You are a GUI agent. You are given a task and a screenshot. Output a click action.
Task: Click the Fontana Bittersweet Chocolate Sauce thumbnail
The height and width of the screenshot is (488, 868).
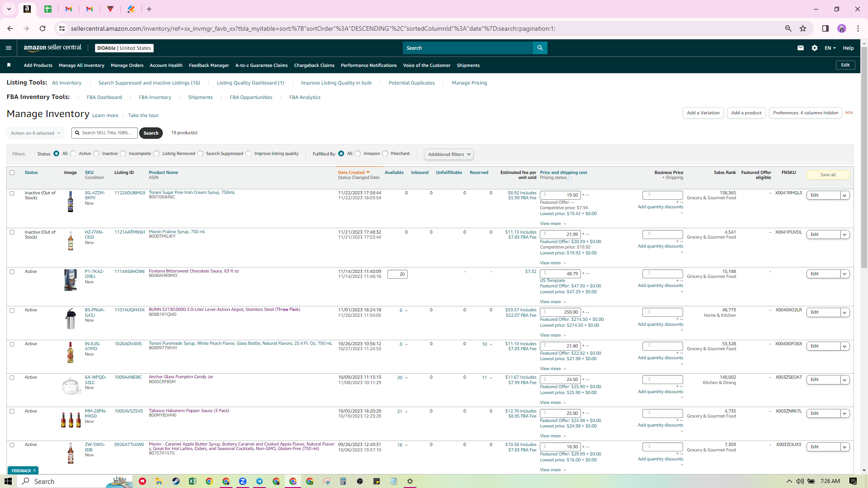point(71,280)
